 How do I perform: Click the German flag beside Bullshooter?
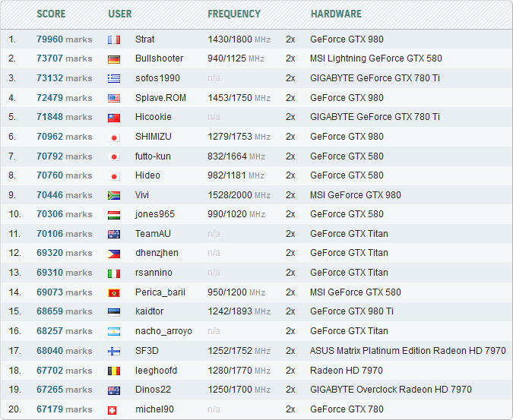[114, 58]
